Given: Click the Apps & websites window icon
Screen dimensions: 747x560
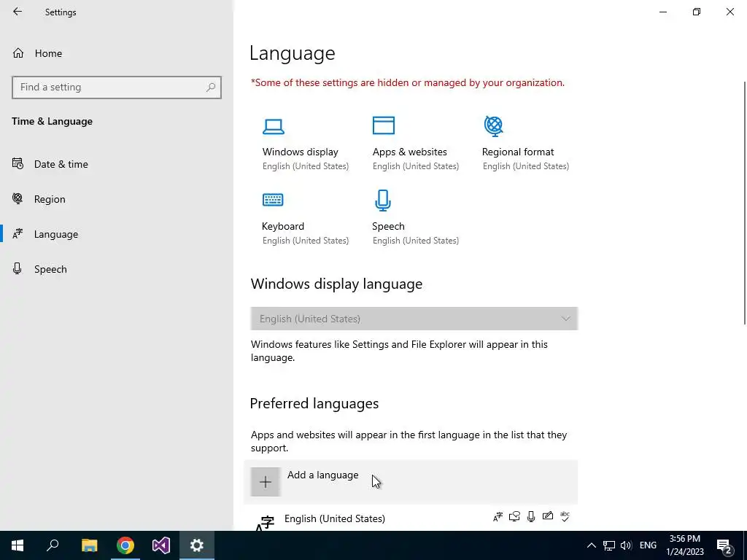Looking at the screenshot, I should [384, 125].
